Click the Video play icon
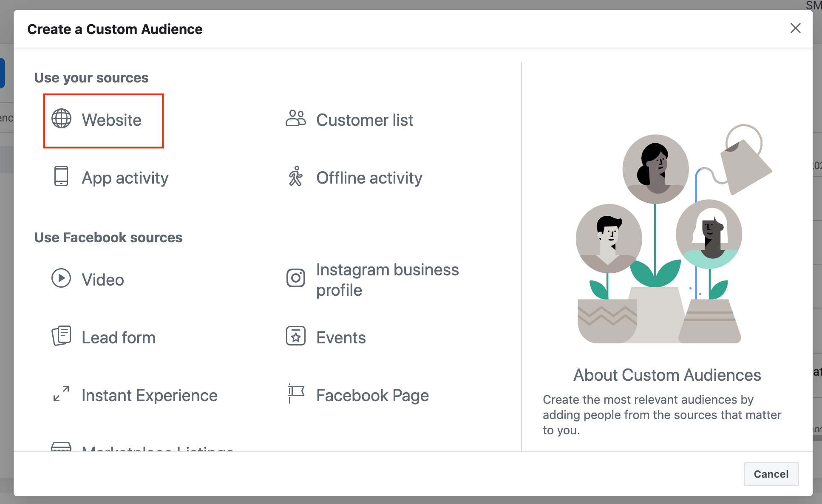Screen dimensions: 822x504 point(61,278)
